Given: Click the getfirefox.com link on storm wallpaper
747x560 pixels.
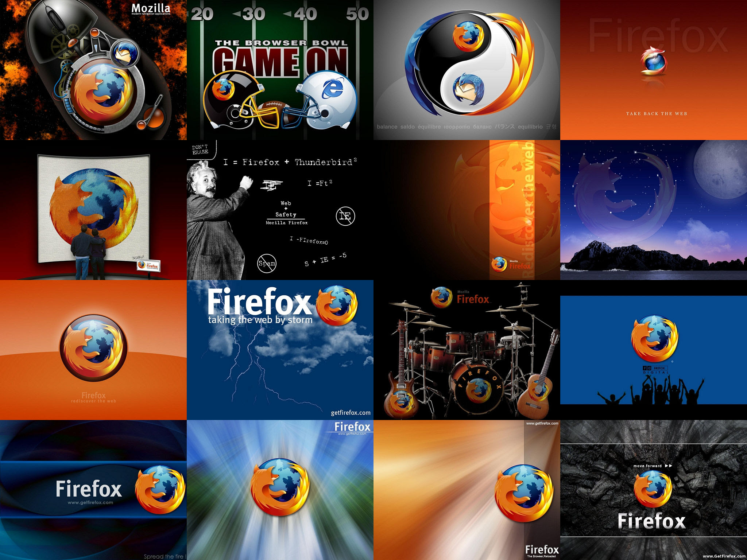Looking at the screenshot, I should pos(351,413).
